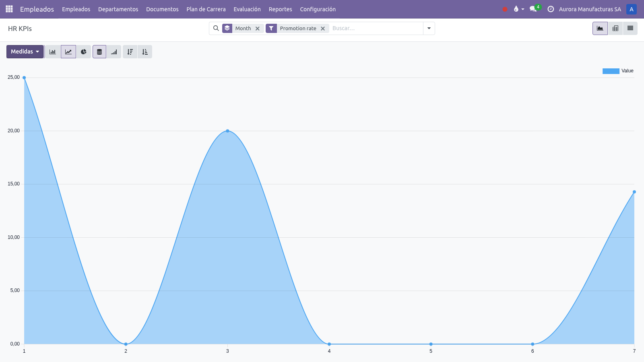Expand the search options dropdown
Viewport: 644px width, 362px height.
click(429, 28)
